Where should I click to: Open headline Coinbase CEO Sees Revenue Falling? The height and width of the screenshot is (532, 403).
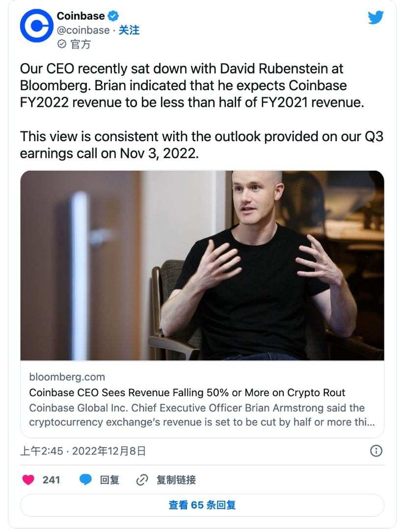tap(187, 393)
